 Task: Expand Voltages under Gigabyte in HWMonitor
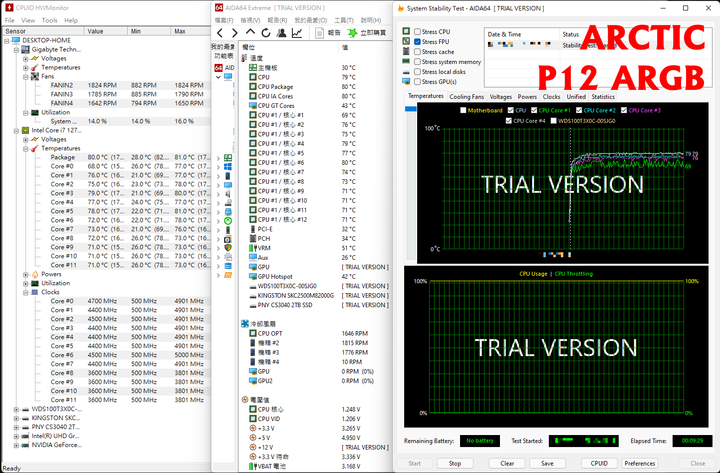26,59
